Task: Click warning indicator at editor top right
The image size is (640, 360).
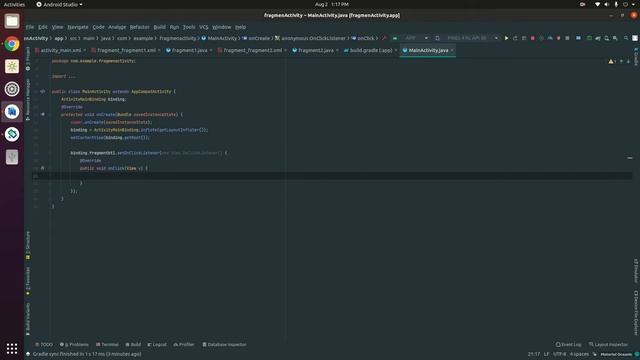Action: 612,61
